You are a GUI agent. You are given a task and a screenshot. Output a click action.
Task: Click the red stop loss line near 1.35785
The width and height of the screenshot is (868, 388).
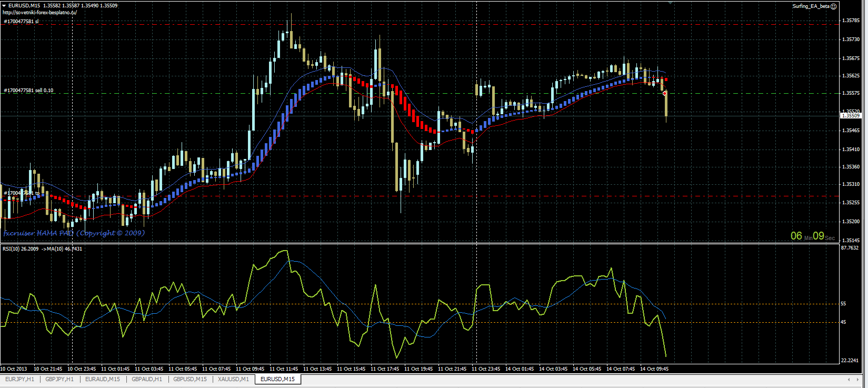pos(420,24)
